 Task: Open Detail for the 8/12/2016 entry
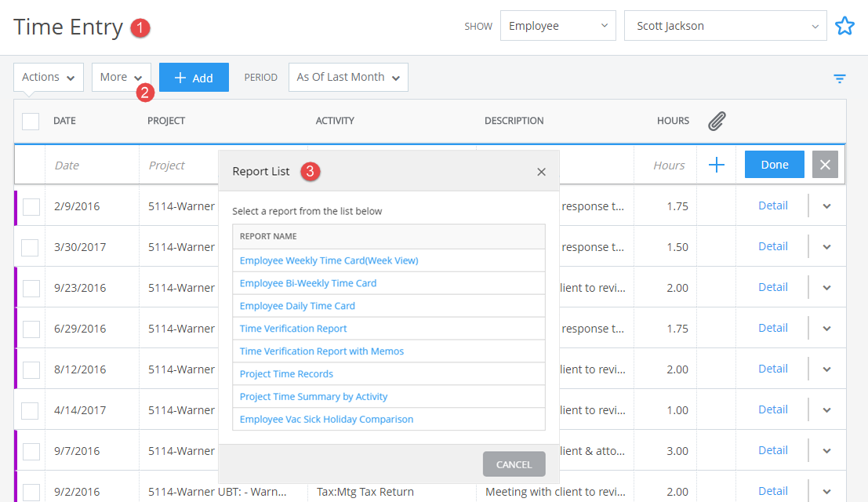pos(773,369)
